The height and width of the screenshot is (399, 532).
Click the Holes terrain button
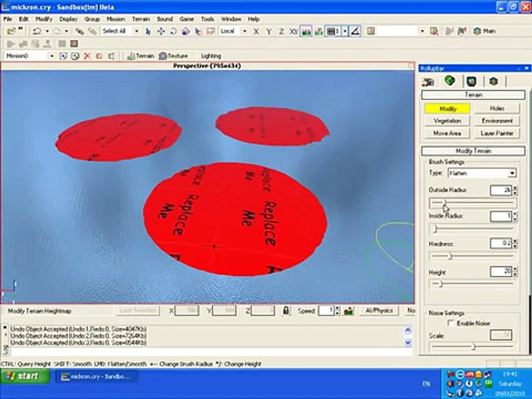tap(497, 108)
